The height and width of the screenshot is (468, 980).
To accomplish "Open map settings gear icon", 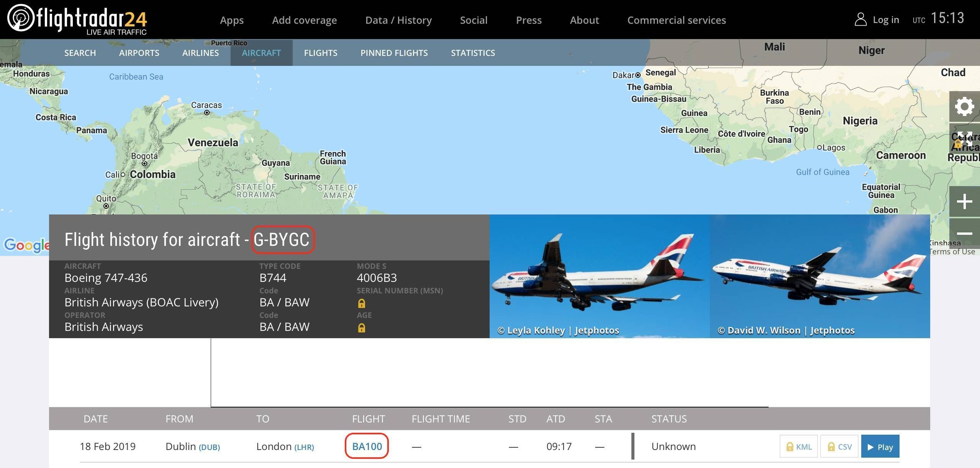I will tap(964, 106).
